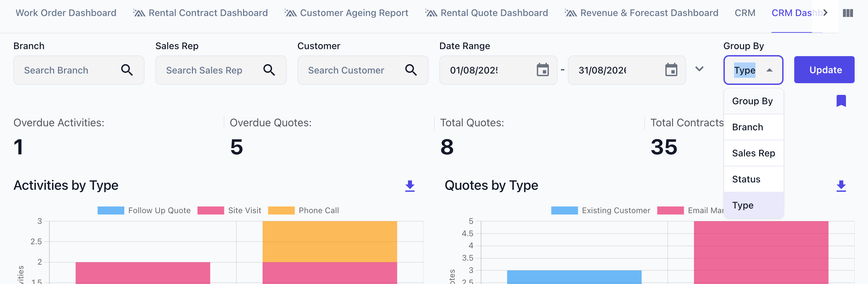Switch to the CRM tab
Viewport: 868px width, 284px height.
(x=745, y=13)
